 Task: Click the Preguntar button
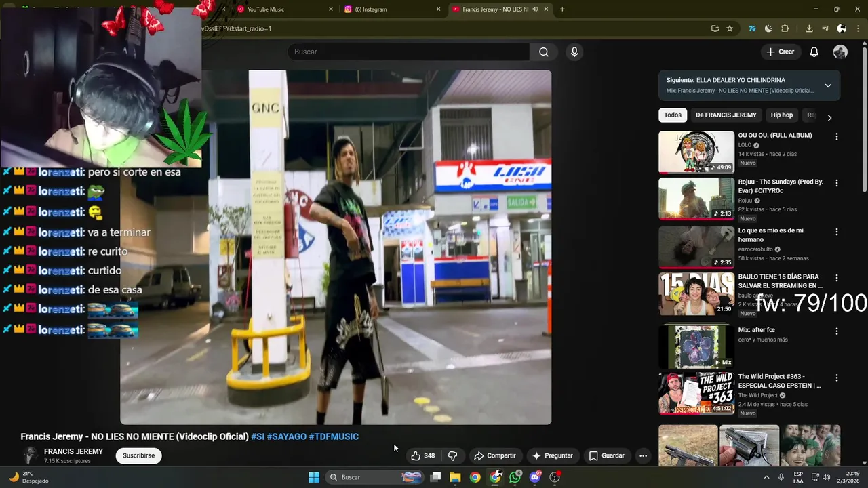553,455
